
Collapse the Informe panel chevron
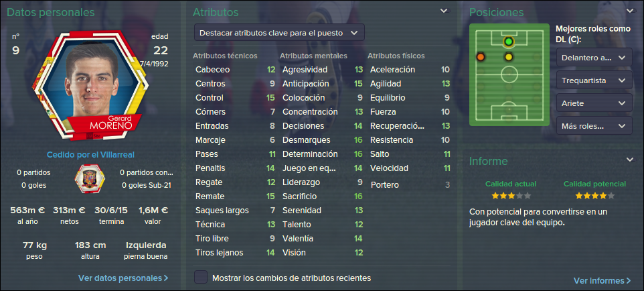[630, 160]
